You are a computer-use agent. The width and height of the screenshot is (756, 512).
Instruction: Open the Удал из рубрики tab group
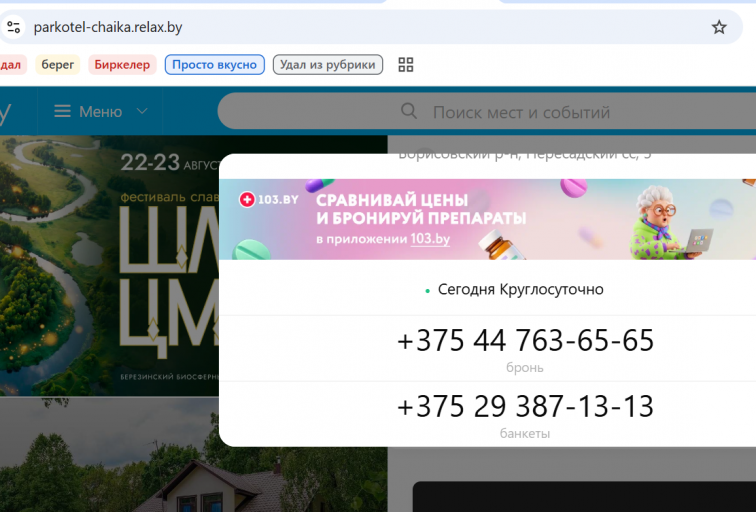(x=328, y=65)
